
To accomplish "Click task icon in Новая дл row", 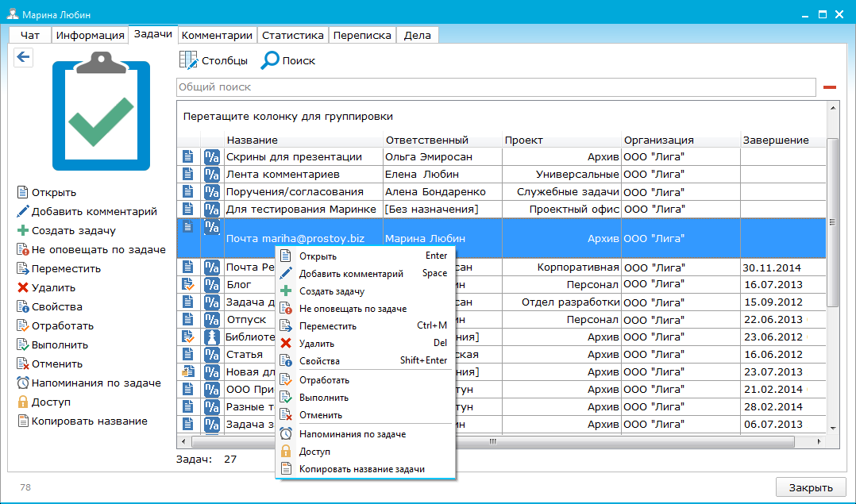I will pos(187,372).
